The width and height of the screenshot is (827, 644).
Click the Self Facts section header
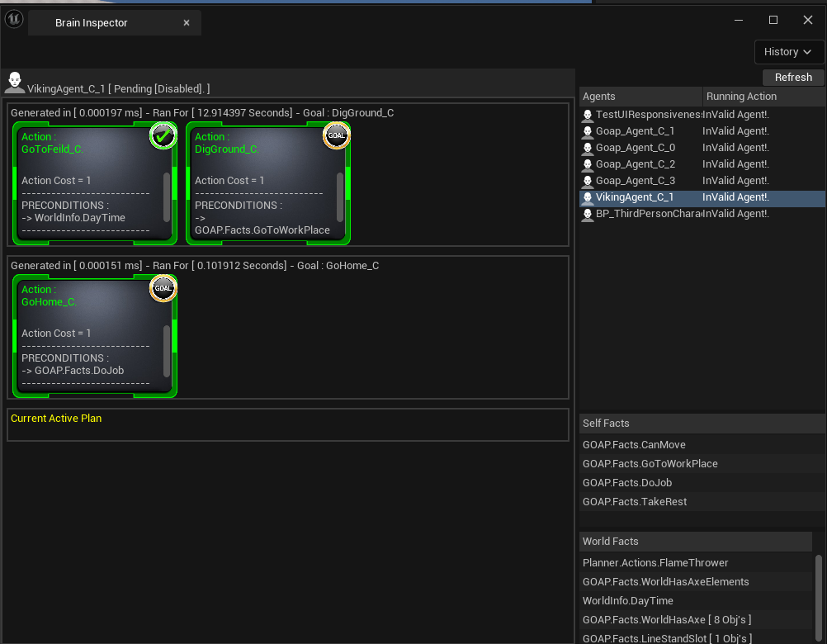click(x=702, y=423)
